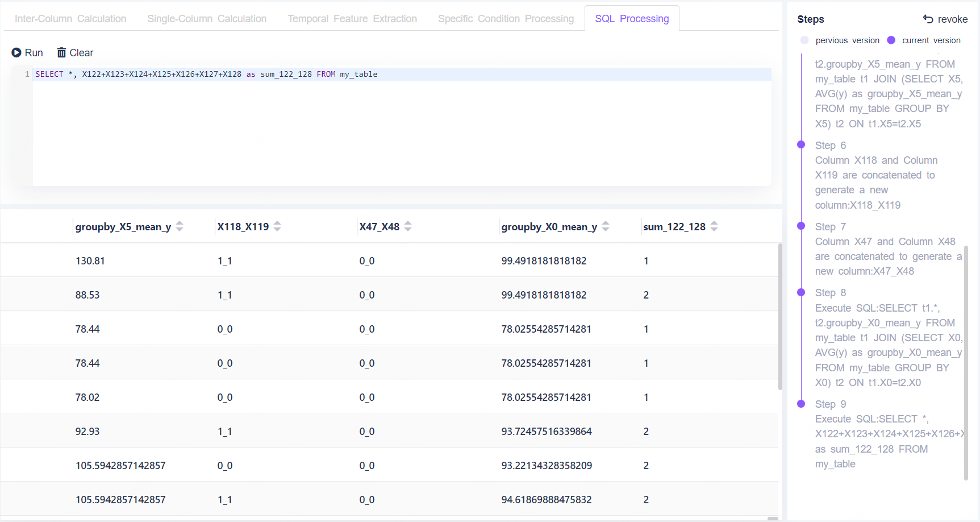Sort by X118_X119 column arrows
Screen dimensions: 980x522
click(277, 226)
